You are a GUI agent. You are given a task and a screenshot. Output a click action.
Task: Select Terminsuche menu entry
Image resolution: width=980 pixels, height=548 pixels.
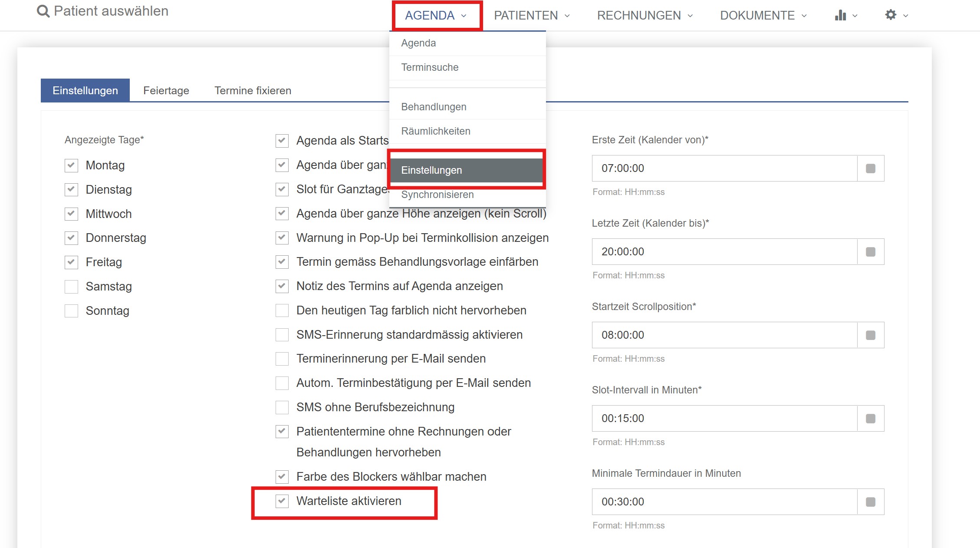pos(467,67)
